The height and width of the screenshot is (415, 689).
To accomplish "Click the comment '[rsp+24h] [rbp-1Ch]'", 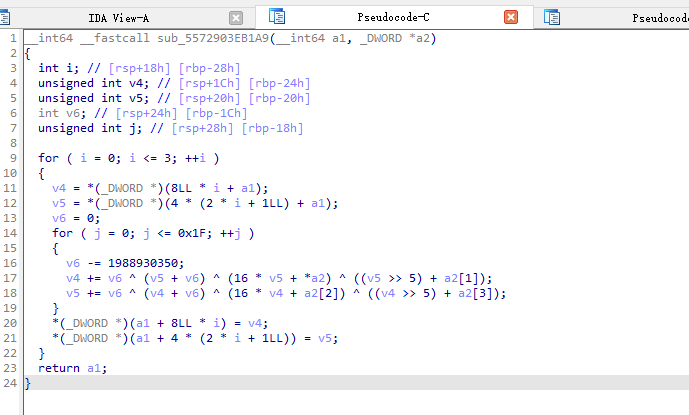I will pyautogui.click(x=181, y=113).
